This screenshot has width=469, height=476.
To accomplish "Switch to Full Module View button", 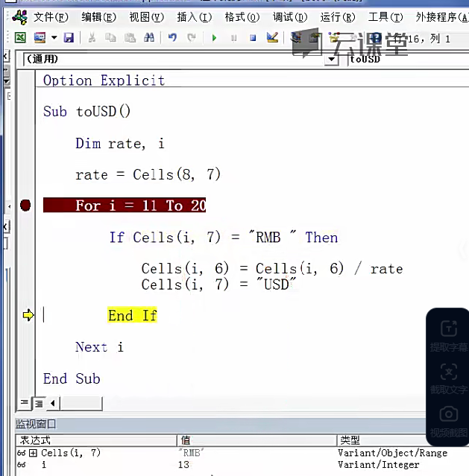I will click(39, 404).
